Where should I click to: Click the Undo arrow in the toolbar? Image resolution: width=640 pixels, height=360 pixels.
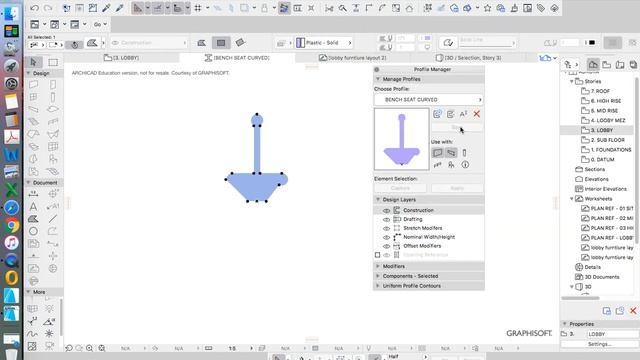point(34,8)
